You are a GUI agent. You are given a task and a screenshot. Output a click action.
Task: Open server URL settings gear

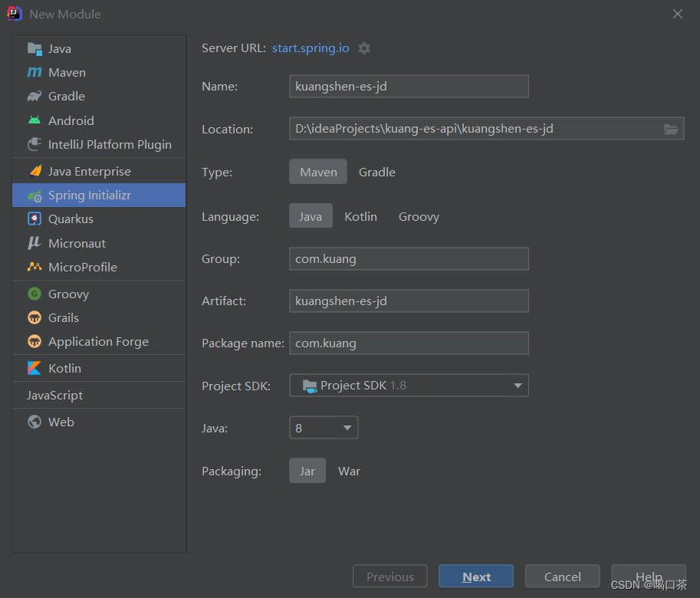[x=364, y=48]
